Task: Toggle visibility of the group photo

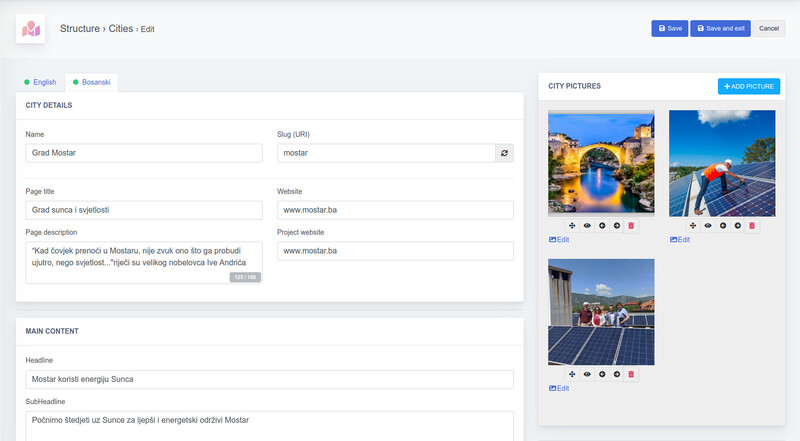Action: coord(587,374)
